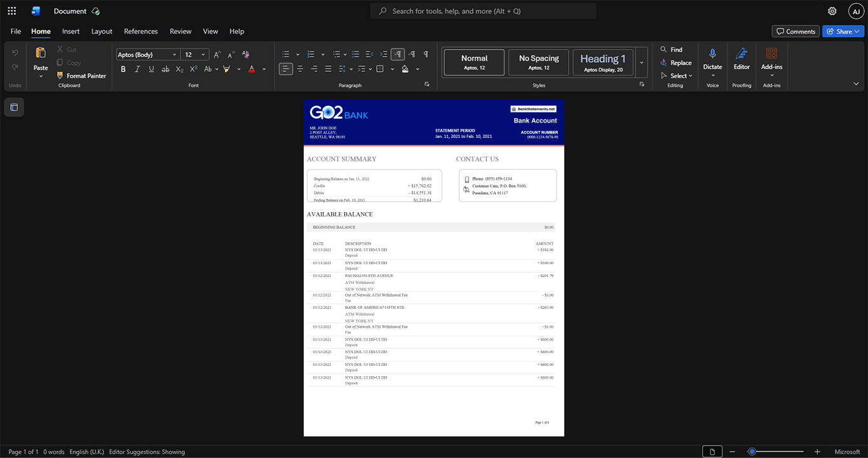
Task: Open the bullets list dropdown arrow
Action: (x=297, y=55)
